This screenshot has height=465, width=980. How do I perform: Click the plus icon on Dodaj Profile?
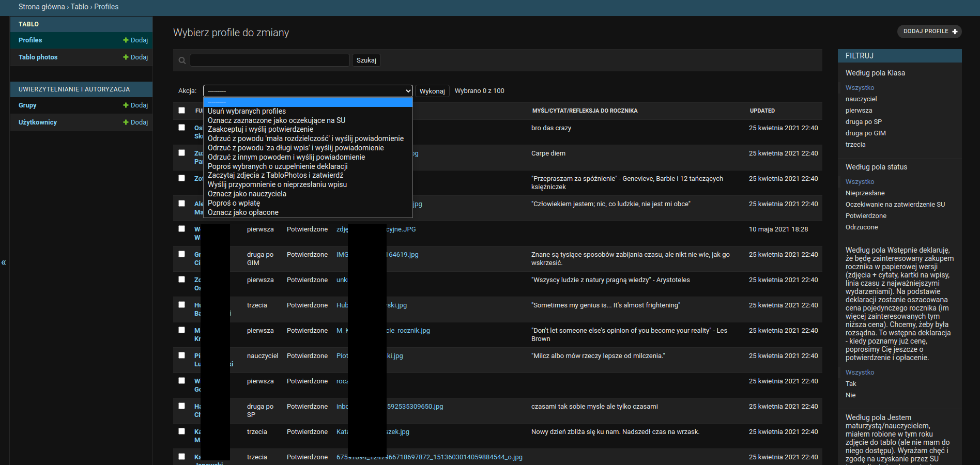(955, 32)
